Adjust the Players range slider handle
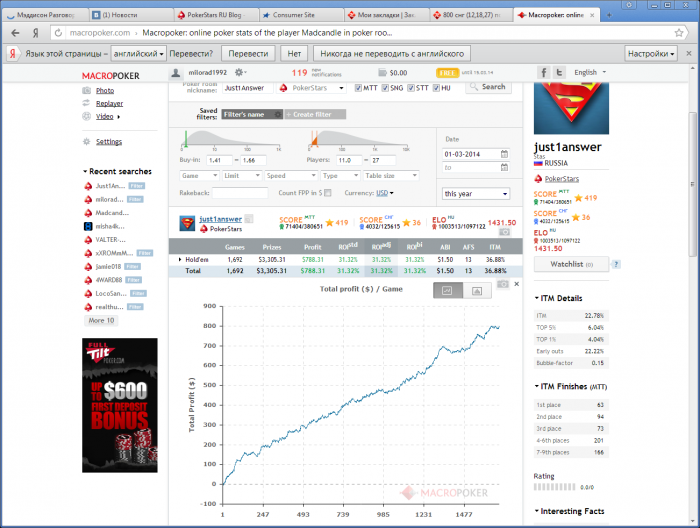The image size is (700, 528). point(314,139)
